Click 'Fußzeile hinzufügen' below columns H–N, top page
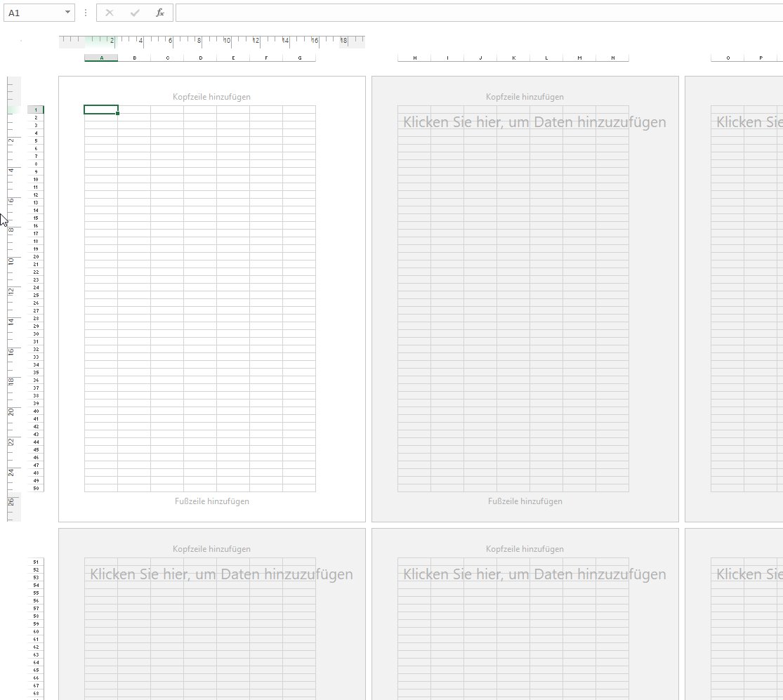Viewport: 783px width, 700px height. point(525,501)
